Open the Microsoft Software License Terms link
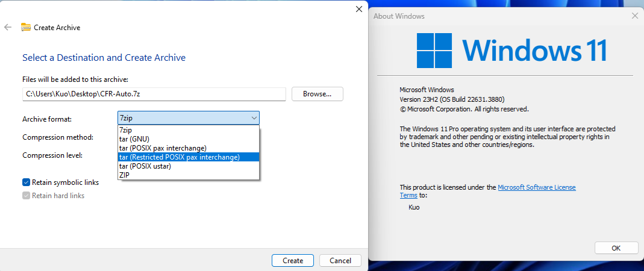Image resolution: width=644 pixels, height=271 pixels. 536,187
